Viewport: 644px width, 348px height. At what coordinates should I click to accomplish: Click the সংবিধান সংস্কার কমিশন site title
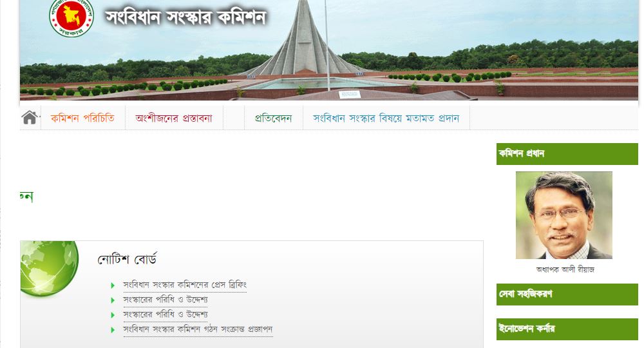186,17
